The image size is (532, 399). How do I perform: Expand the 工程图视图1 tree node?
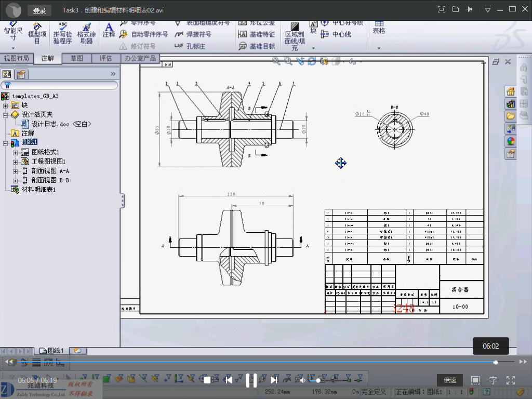coord(15,162)
